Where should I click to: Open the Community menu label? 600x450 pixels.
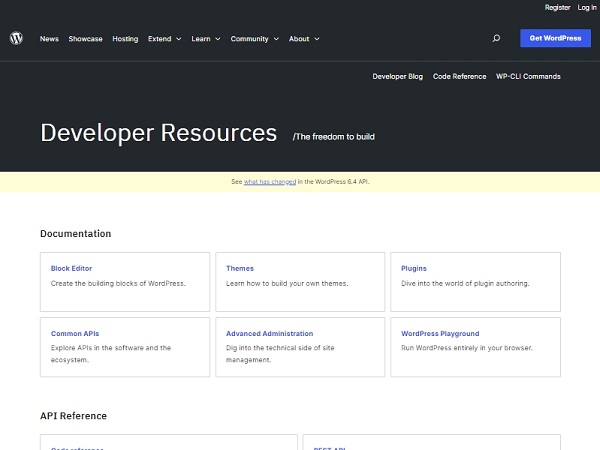coord(249,39)
